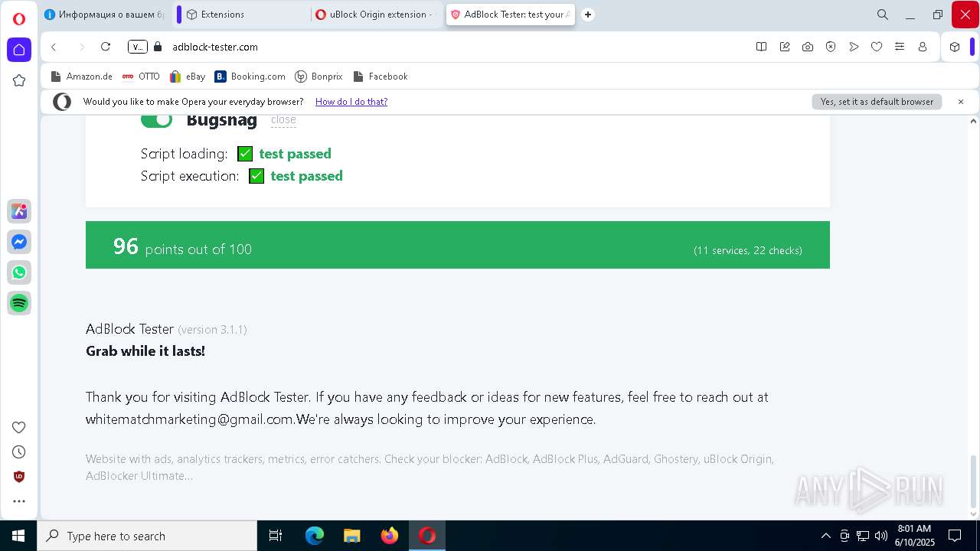Dismiss the default browser prompt
Viewport: 980px width, 551px height.
click(961, 102)
